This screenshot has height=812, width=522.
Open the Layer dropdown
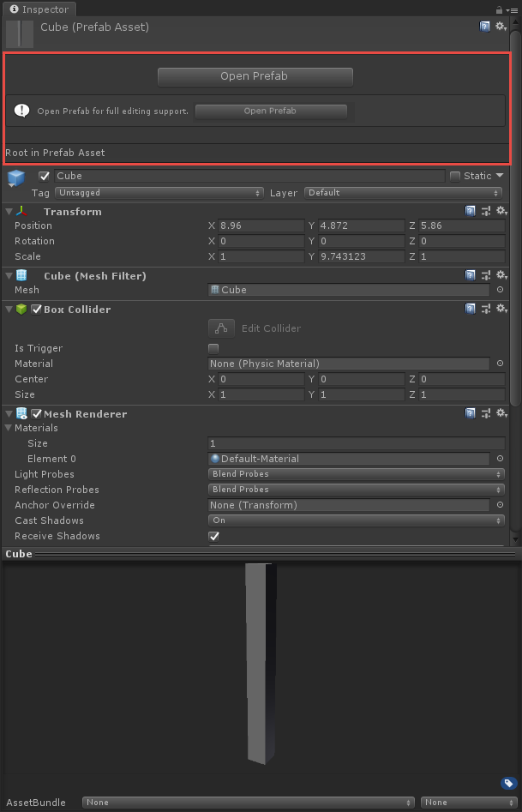[403, 192]
